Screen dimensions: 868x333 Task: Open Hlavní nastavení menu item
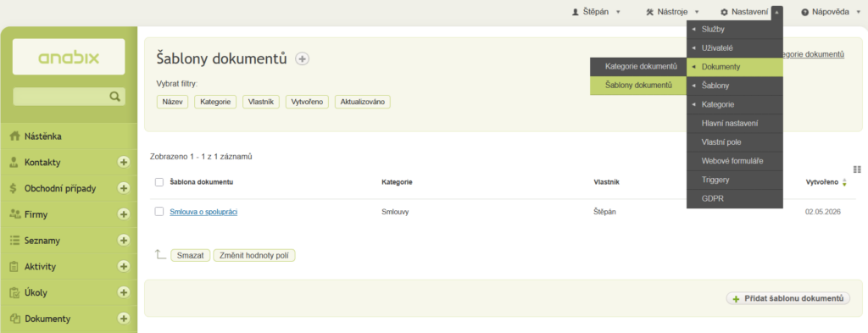pyautogui.click(x=735, y=124)
